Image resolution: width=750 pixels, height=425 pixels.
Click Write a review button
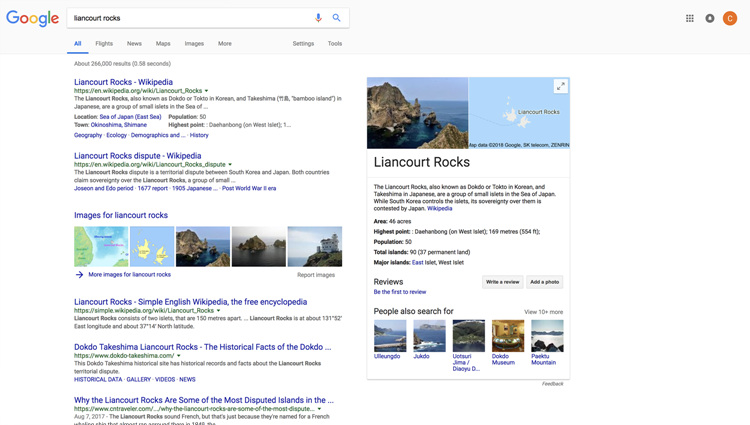(x=502, y=282)
